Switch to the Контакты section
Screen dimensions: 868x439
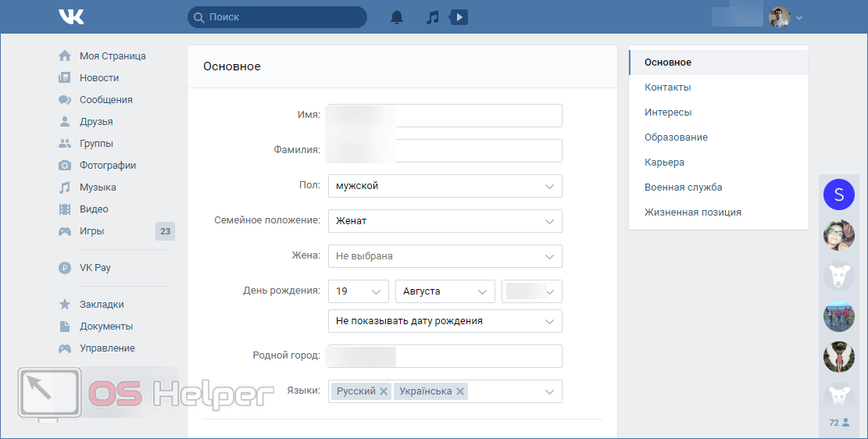click(x=667, y=87)
